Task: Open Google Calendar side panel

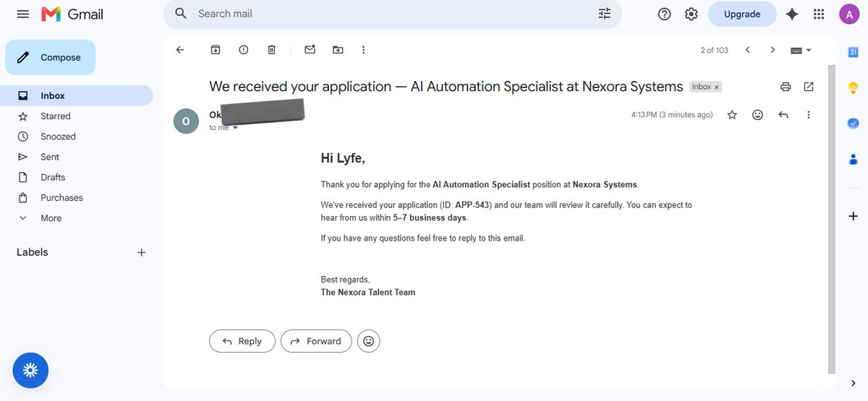Action: (853, 52)
